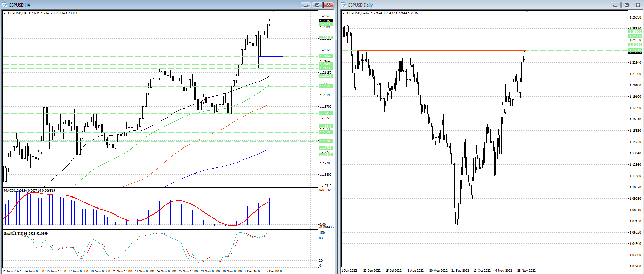
Task: Click the 20 level on Stochastic scale
Action: click(321, 261)
